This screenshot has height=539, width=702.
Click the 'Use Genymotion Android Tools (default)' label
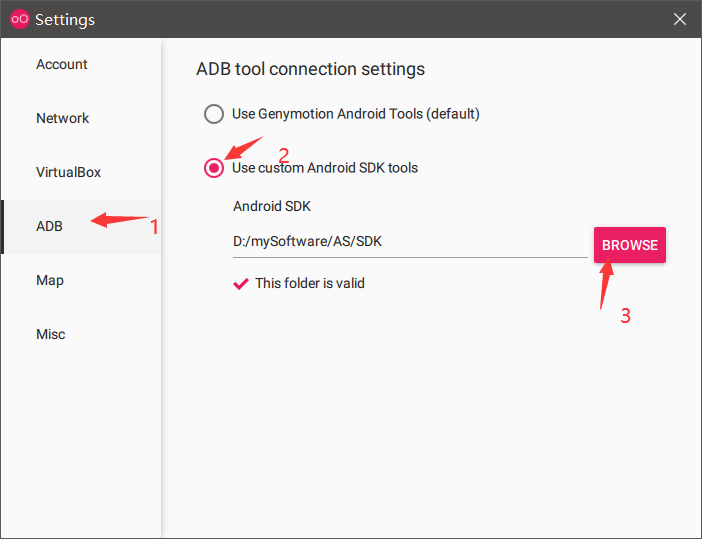click(355, 114)
